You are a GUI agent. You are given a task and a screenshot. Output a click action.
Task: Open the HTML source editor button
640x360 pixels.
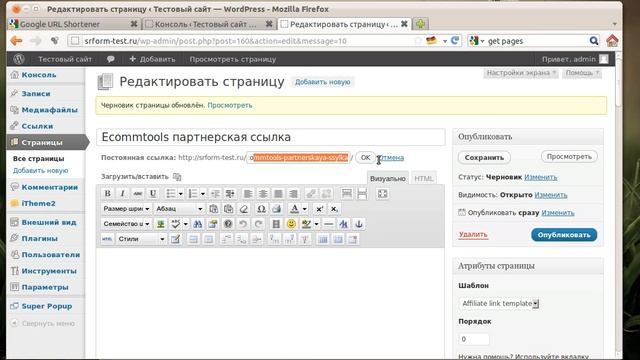(107, 239)
